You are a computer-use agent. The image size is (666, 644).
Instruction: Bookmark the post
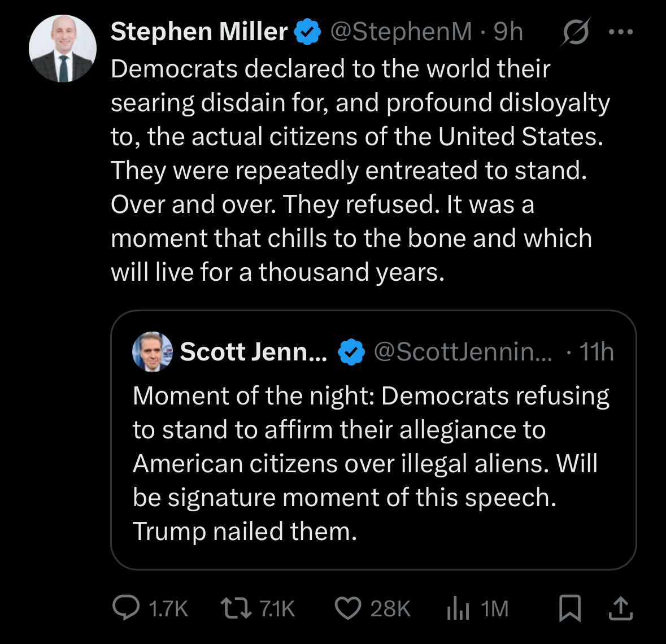[569, 608]
